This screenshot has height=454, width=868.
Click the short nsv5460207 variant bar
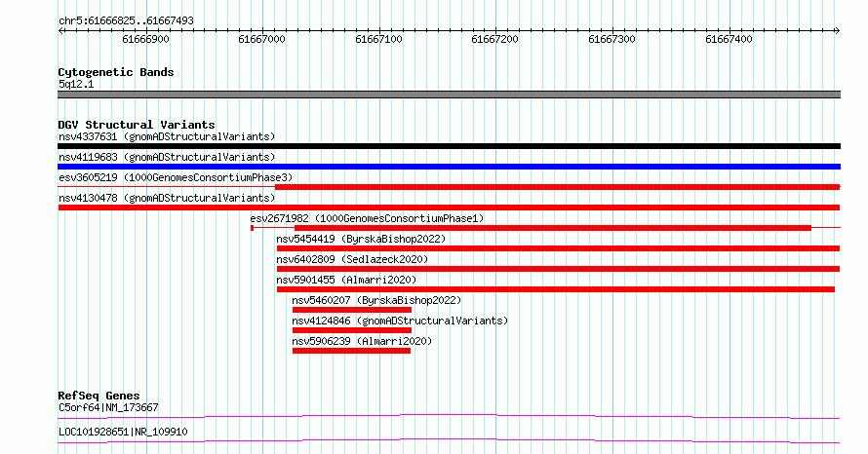[x=351, y=310]
